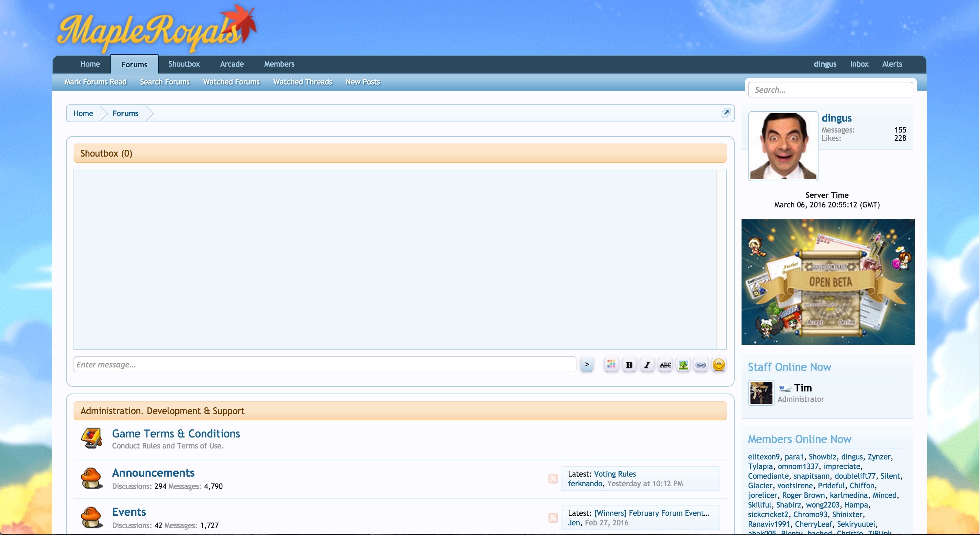Open Watched Forums
Viewport: 980px width, 535px height.
point(231,82)
